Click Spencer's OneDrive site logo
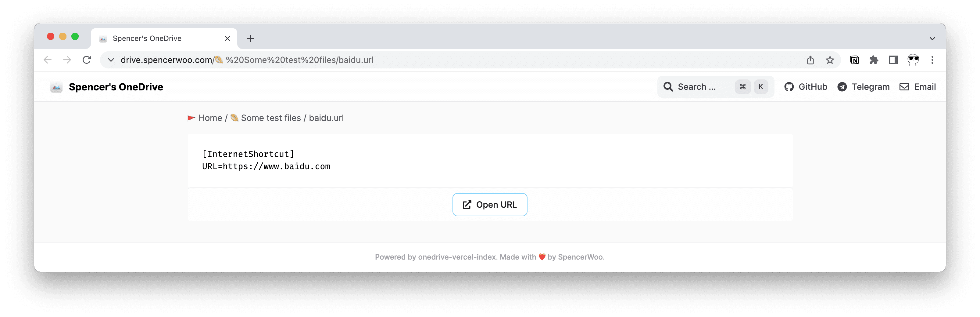 (108, 86)
